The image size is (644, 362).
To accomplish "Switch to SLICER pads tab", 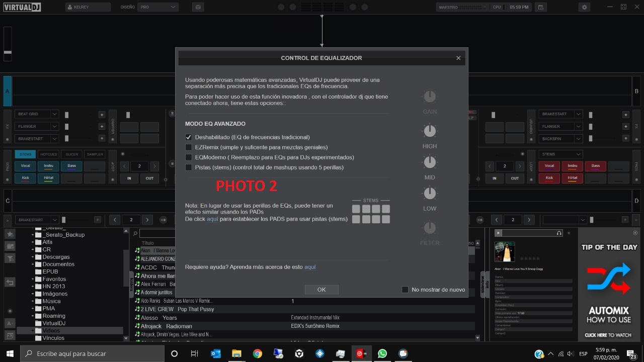I will pos(71,154).
